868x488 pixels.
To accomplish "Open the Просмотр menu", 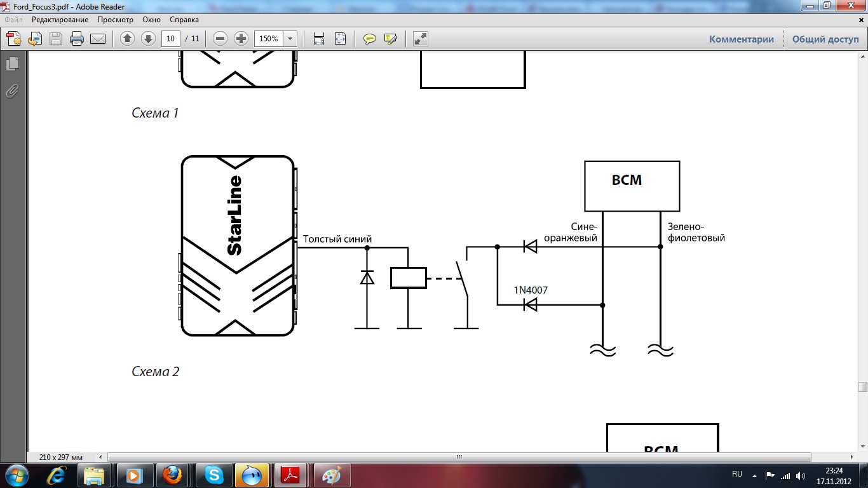I will pyautogui.click(x=115, y=20).
